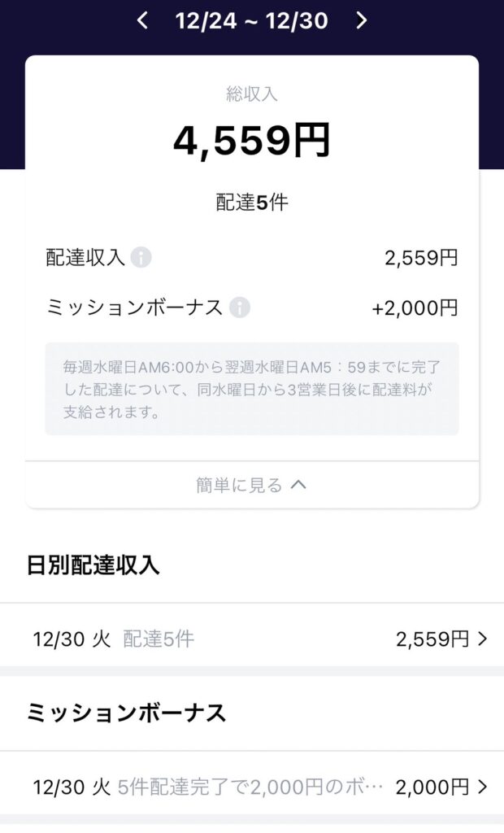
Task: Tap the bold ミッションボーナス section heading
Action: [x=126, y=713]
